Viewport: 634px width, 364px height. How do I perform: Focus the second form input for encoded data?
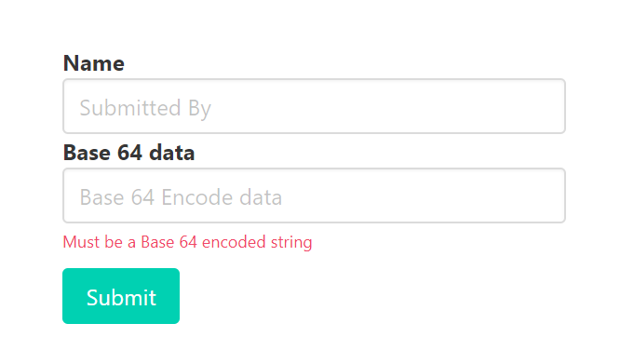tap(314, 195)
